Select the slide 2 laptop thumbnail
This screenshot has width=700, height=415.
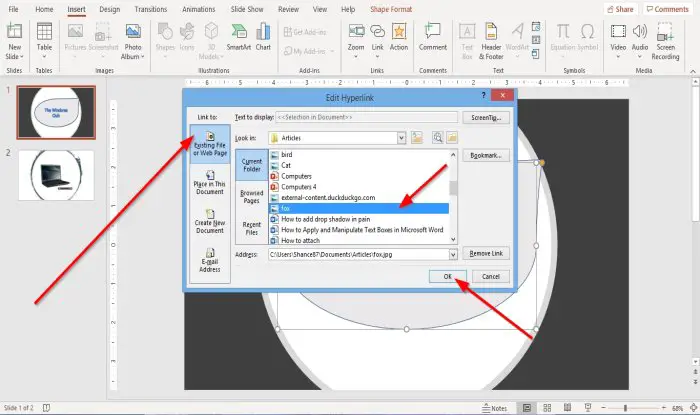(56, 175)
